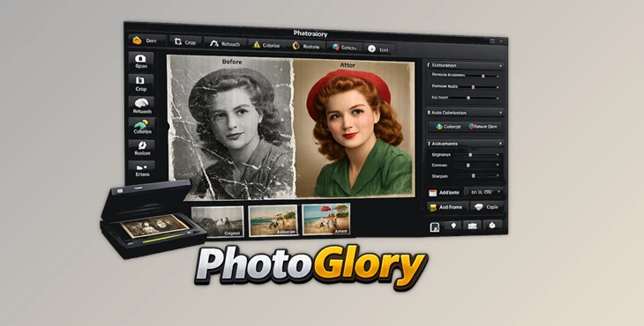Viewport: 644px width, 326px height.
Task: Click the Add Frame button
Action: point(447,207)
